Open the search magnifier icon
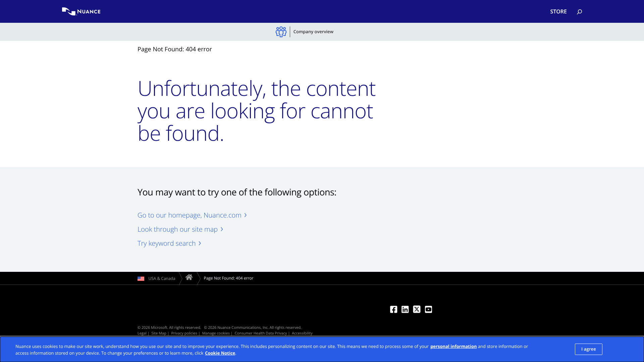Image resolution: width=644 pixels, height=362 pixels. (579, 12)
